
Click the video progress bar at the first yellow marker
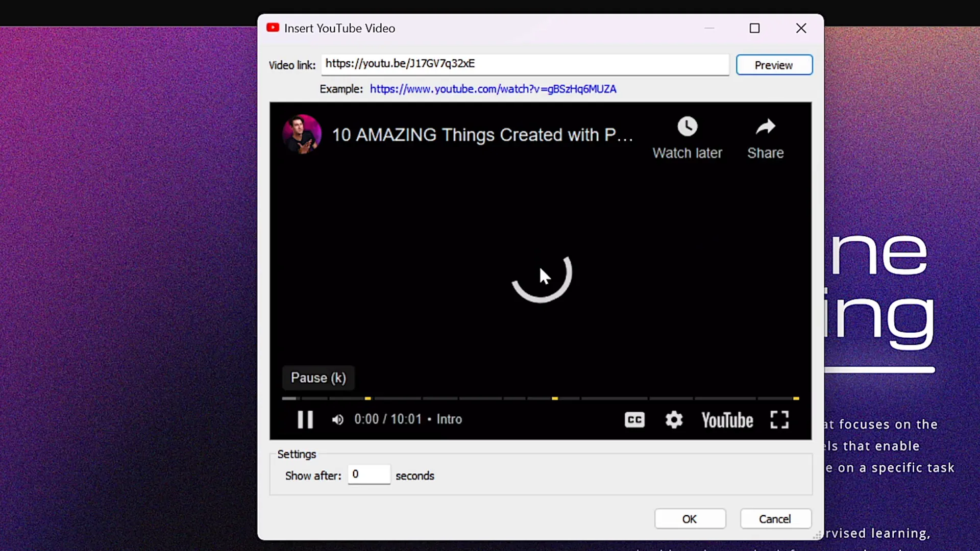click(x=367, y=398)
